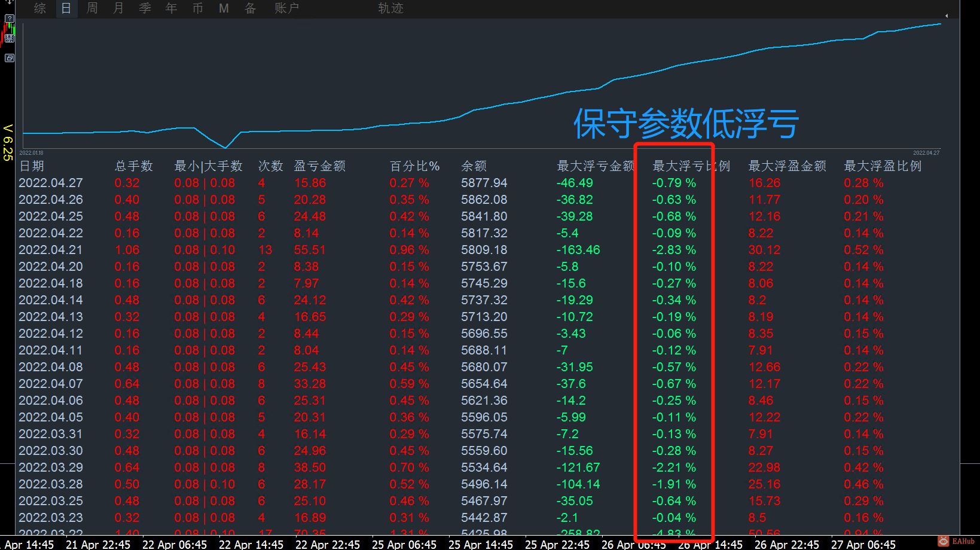Click the cascade-windows icon in the left sidebar
Viewport: 980px width, 550px height.
click(9, 58)
